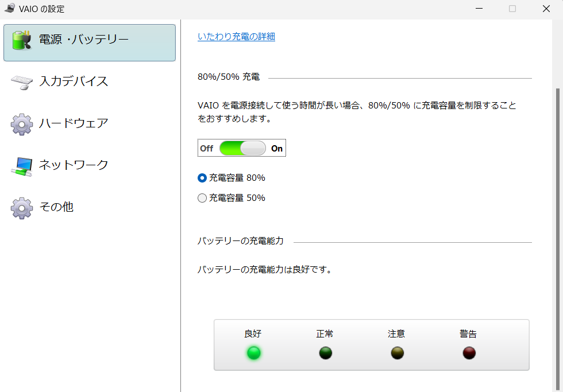
Task: Click the green 良好 indicator light
Action: click(254, 353)
